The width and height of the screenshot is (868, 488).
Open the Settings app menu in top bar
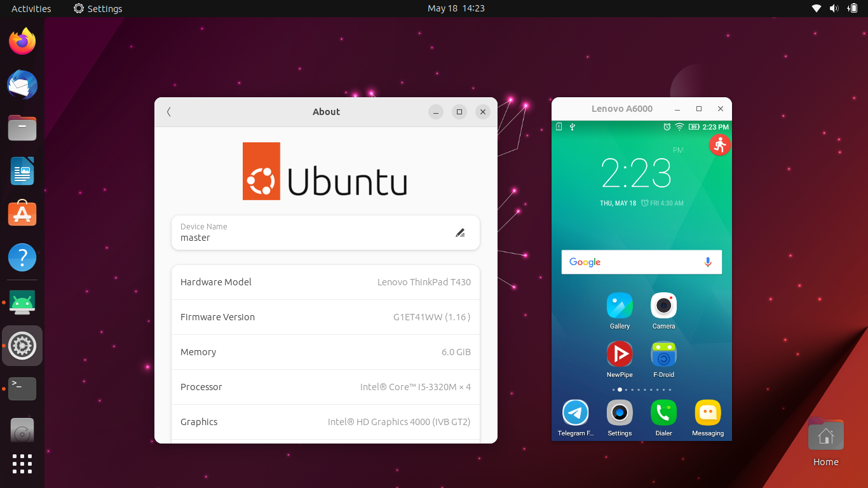tap(98, 8)
